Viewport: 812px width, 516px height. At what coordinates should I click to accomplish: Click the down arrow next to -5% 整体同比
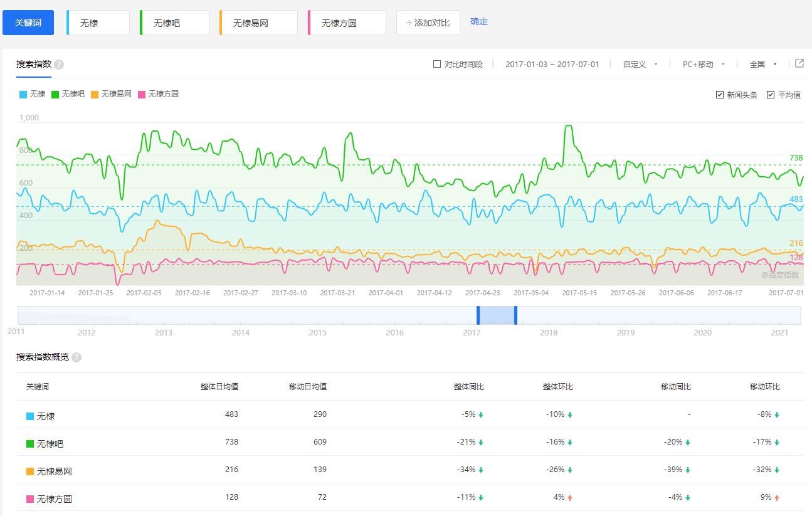click(x=481, y=415)
